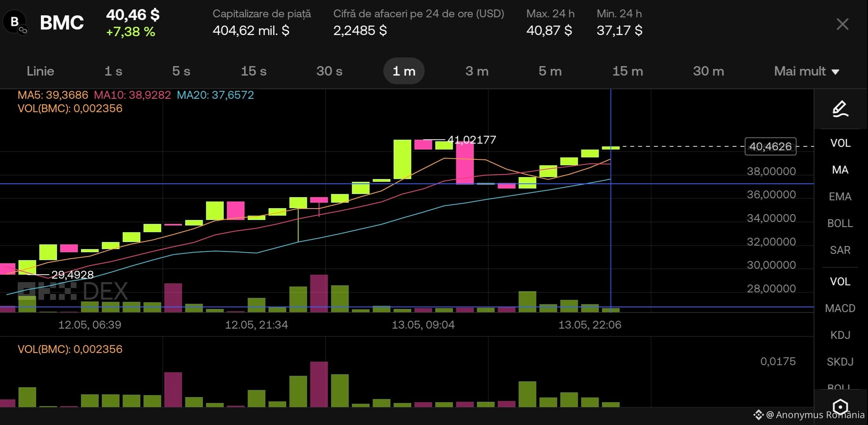Click the MA10: 38,9282 legend

[132, 95]
